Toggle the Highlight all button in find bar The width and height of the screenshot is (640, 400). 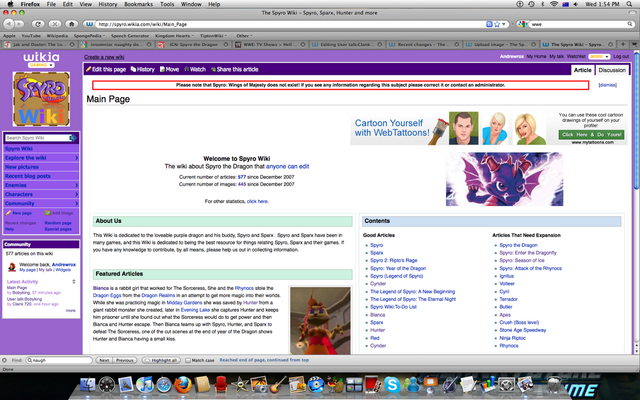pyautogui.click(x=161, y=360)
